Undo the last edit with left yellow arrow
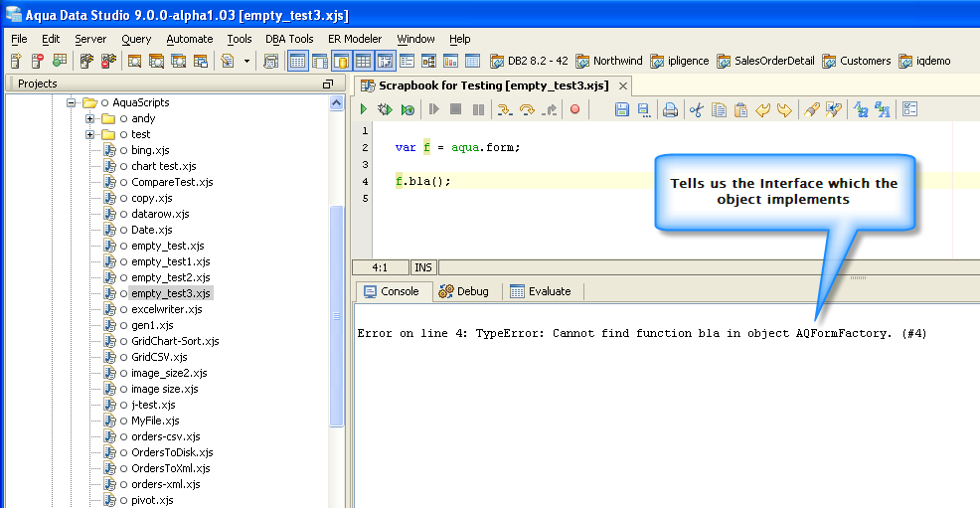Image resolution: width=980 pixels, height=508 pixels. click(x=762, y=110)
